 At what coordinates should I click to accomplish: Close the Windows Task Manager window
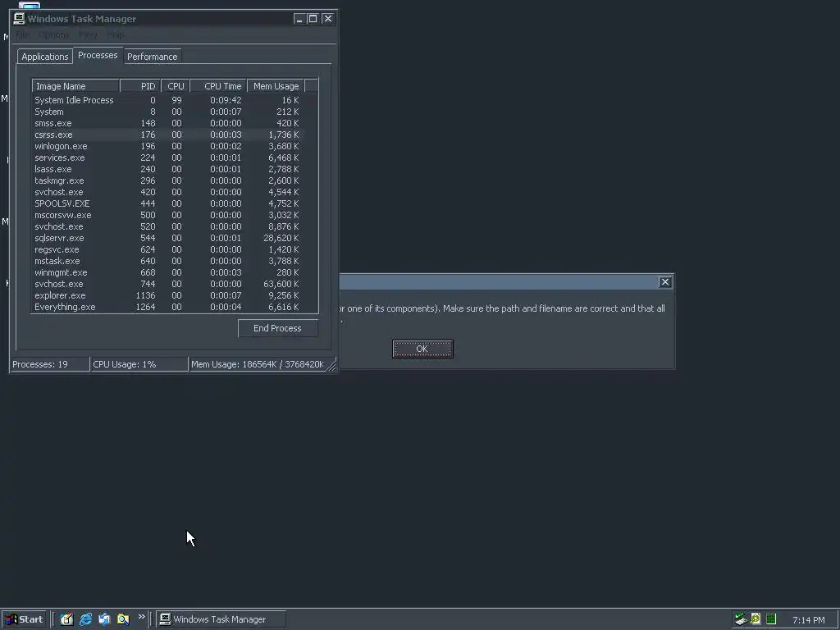pyautogui.click(x=328, y=19)
